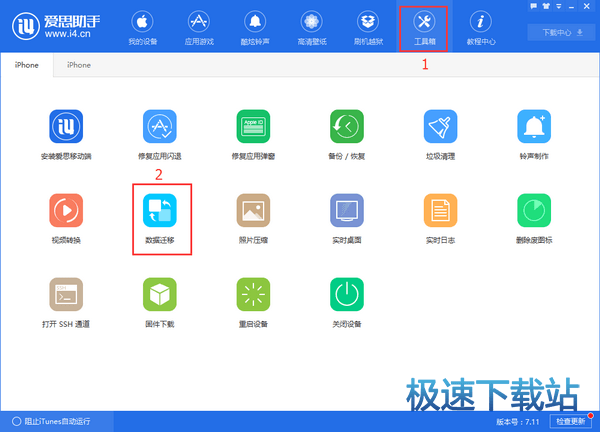Viewport: 600px width, 432px height.
Task: Switch to the second iPhone tab
Action: point(79,65)
